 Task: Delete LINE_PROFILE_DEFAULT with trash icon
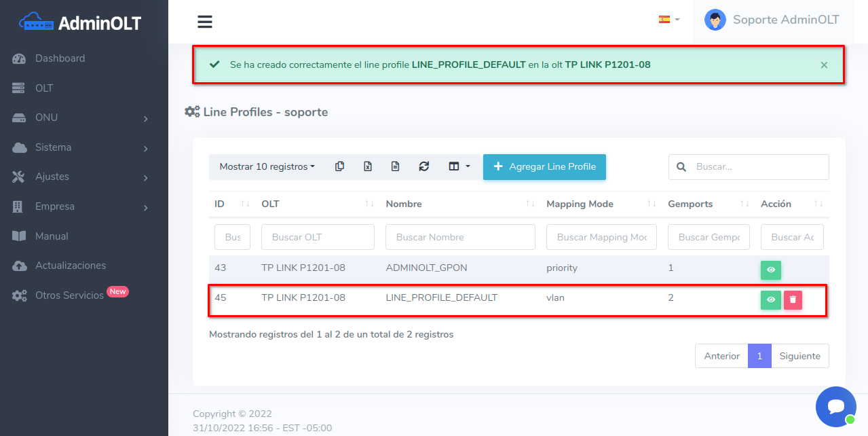pos(793,299)
